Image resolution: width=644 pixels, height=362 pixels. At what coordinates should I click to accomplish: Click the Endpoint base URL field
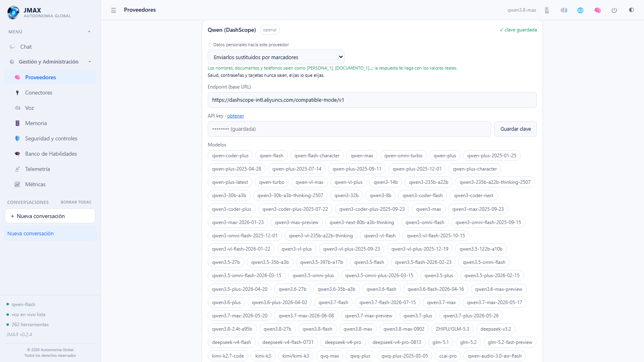372,100
